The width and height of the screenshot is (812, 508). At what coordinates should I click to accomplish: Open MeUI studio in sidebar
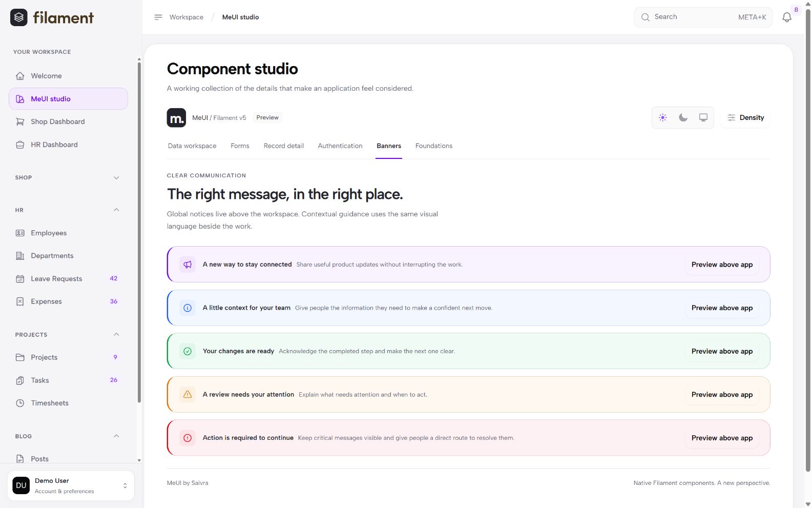(x=68, y=99)
